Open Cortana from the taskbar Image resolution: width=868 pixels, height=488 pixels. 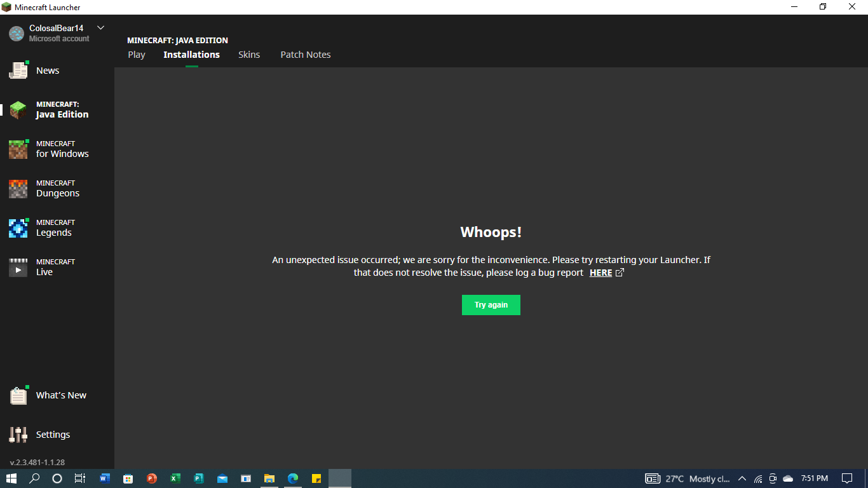click(x=57, y=478)
